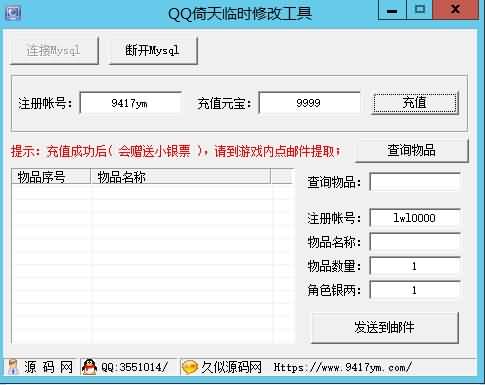Open item lookup via 查询物品 button
This screenshot has height=385, width=485.
tap(411, 151)
